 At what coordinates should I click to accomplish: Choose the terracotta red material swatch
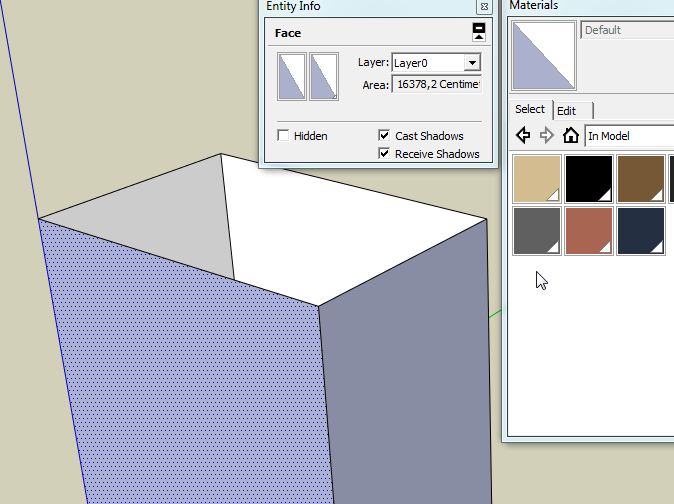[588, 230]
